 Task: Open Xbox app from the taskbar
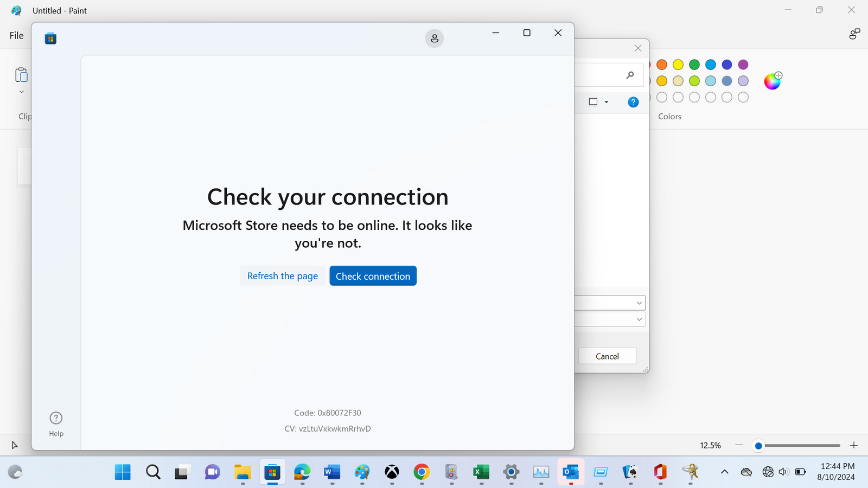pos(392,472)
